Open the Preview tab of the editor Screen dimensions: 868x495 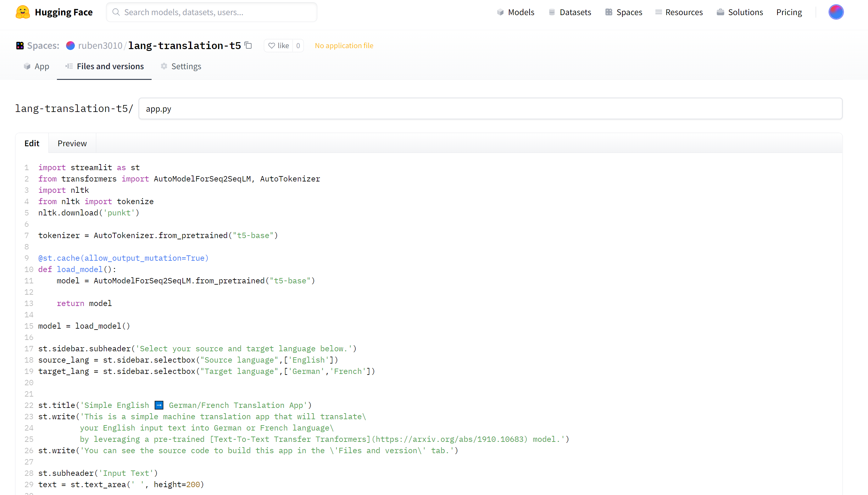72,143
